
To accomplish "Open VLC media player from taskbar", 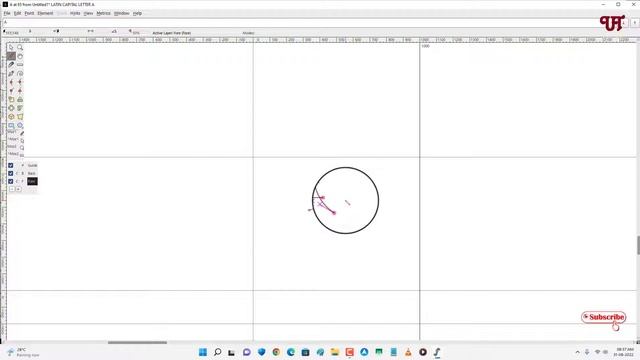I will tap(408, 352).
